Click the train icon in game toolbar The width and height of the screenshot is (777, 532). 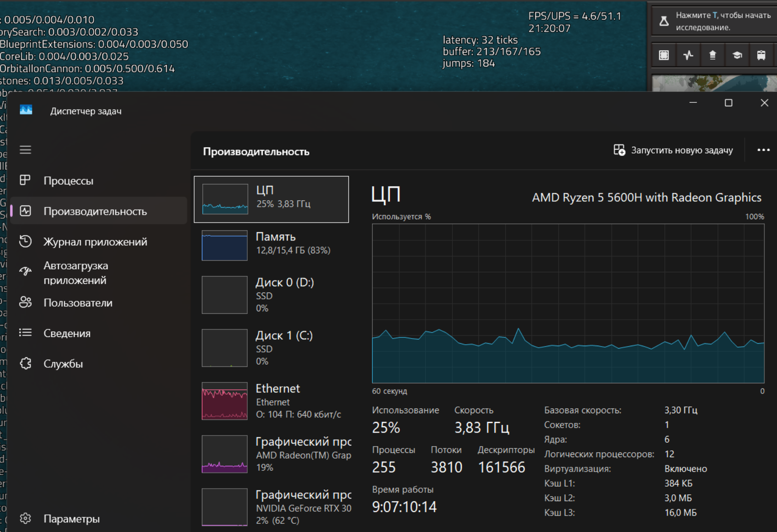tap(761, 55)
